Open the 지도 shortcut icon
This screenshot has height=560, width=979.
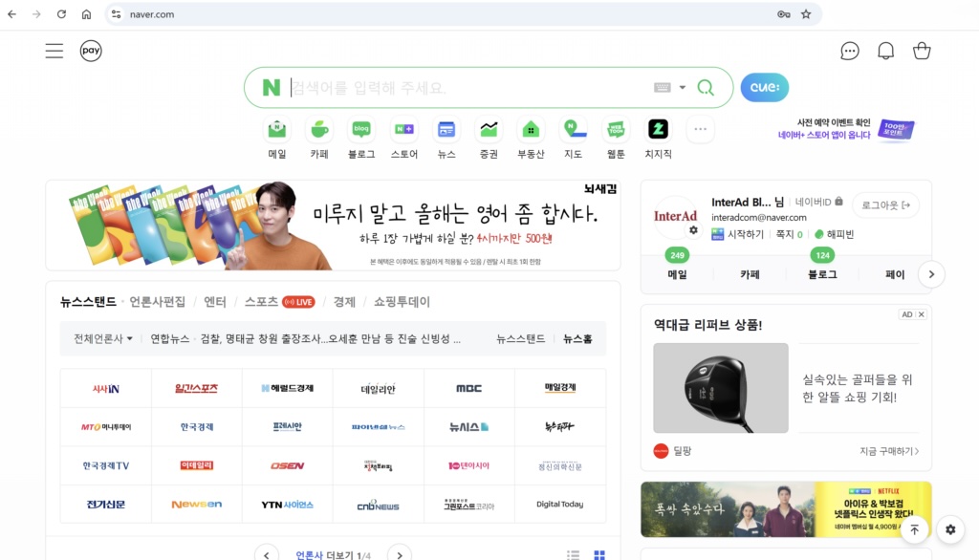(574, 130)
